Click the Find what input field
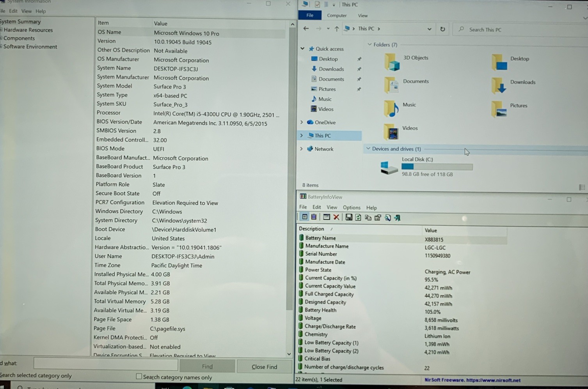 [106, 364]
